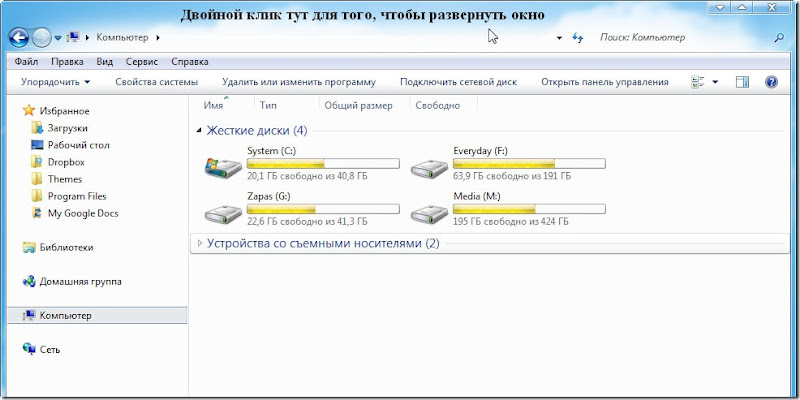Click Подключить сетевой диск

(x=458, y=82)
